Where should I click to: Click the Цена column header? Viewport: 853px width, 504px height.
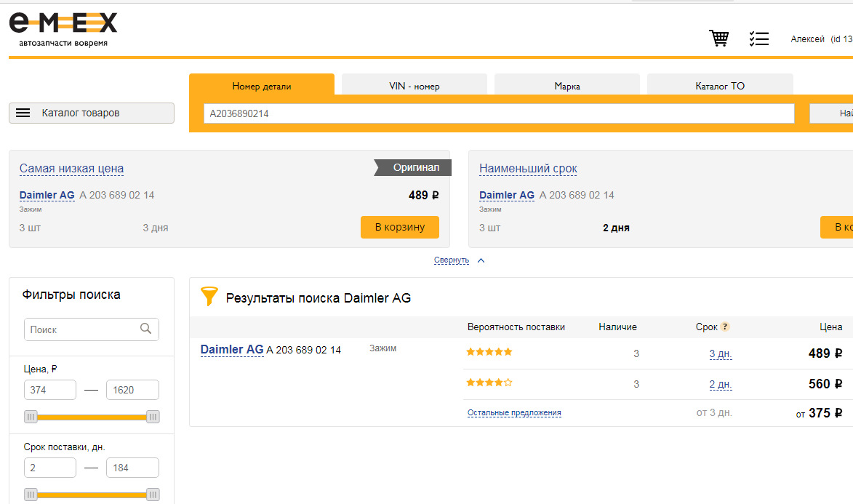click(830, 327)
